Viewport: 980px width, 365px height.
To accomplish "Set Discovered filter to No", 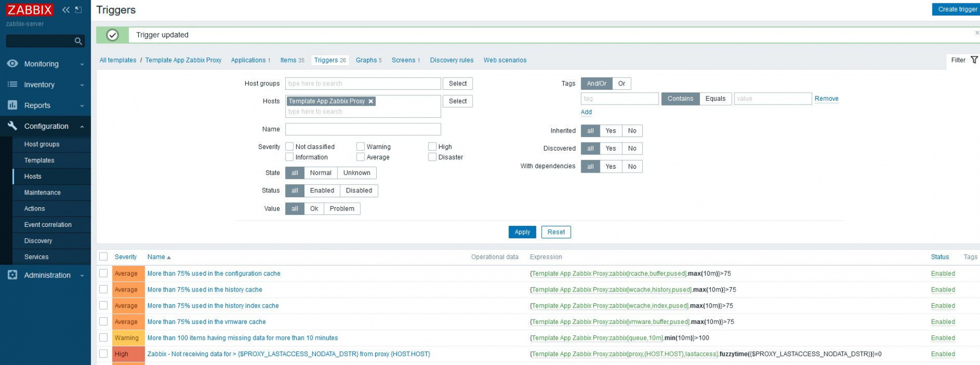I will tap(632, 149).
